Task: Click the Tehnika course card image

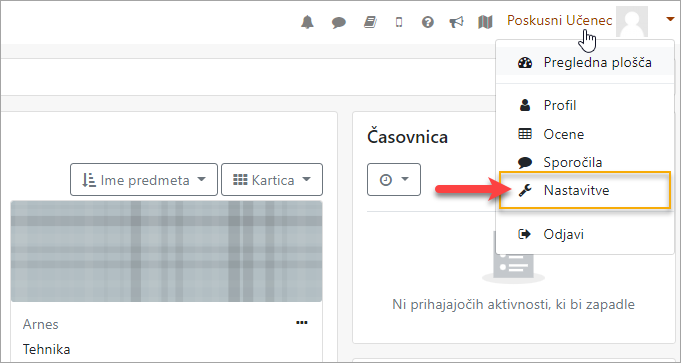Action: pyautogui.click(x=166, y=251)
